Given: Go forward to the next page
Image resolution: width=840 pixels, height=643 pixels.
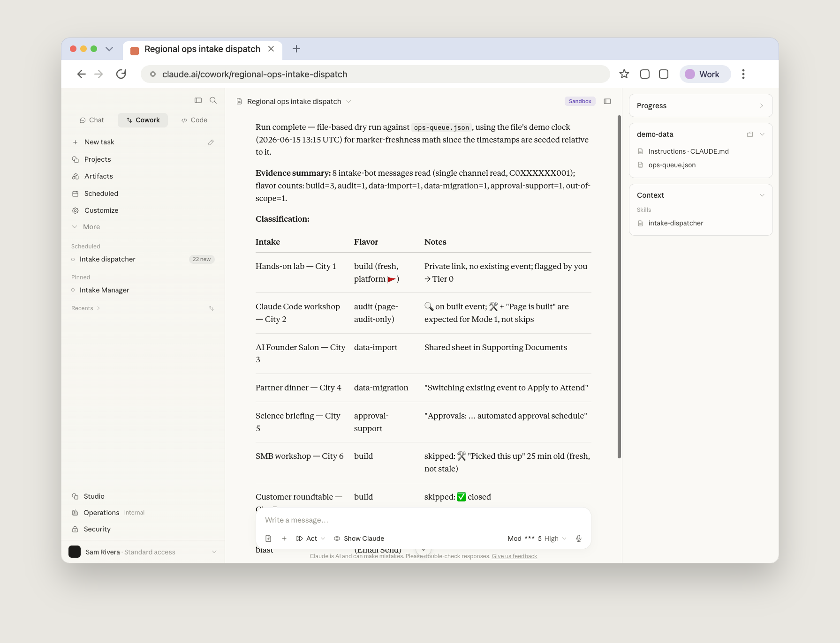Looking at the screenshot, I should [98, 74].
